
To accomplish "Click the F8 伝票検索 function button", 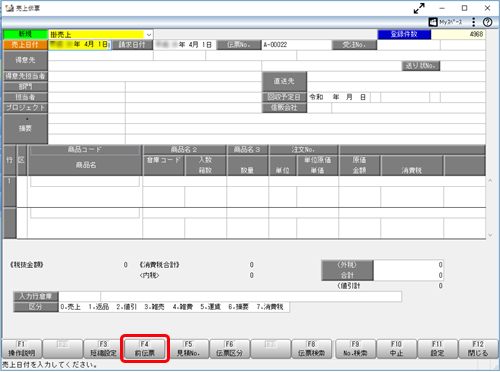I will [x=311, y=349].
